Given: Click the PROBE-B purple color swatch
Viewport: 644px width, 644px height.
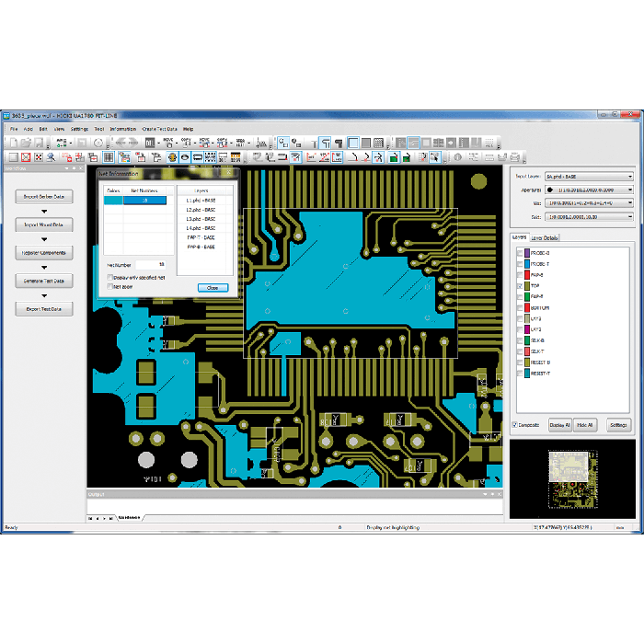Looking at the screenshot, I should coord(528,253).
